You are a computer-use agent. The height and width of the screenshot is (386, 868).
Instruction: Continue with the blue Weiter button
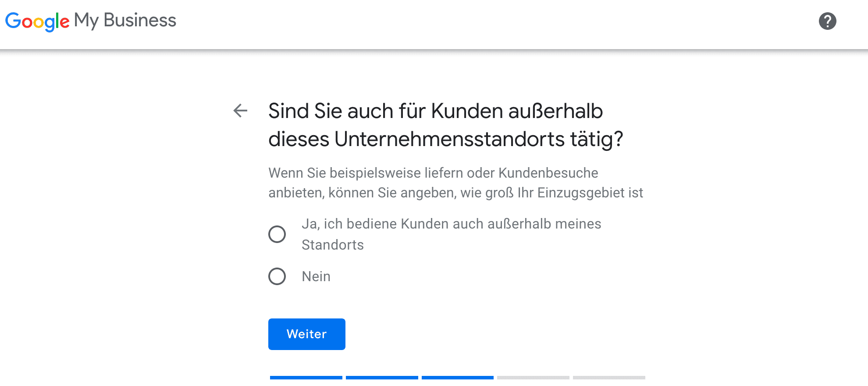(307, 334)
